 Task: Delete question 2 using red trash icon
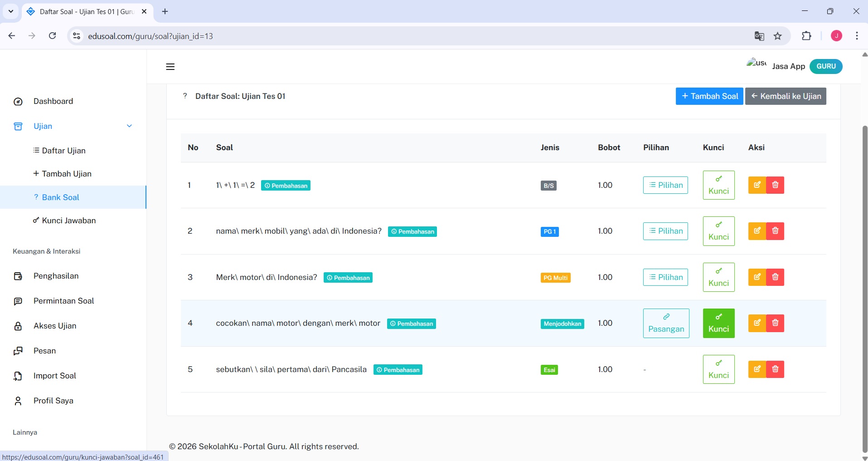[x=775, y=231]
